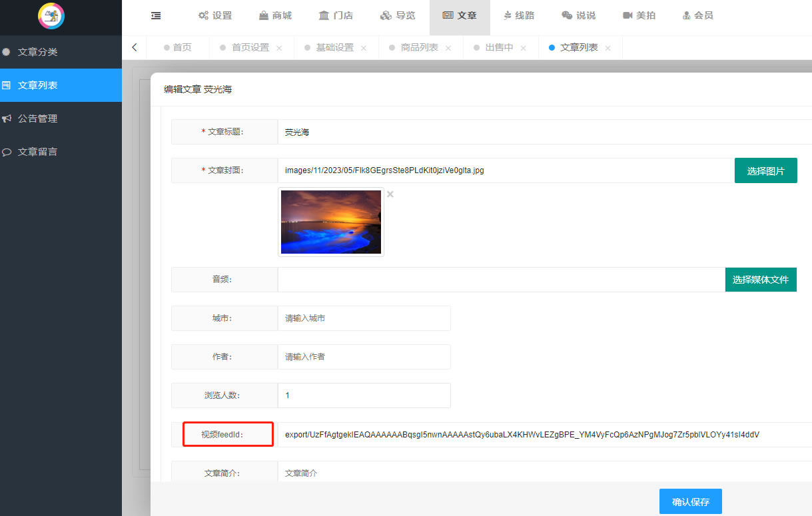Open 文章留言 in the sidebar

(x=61, y=152)
